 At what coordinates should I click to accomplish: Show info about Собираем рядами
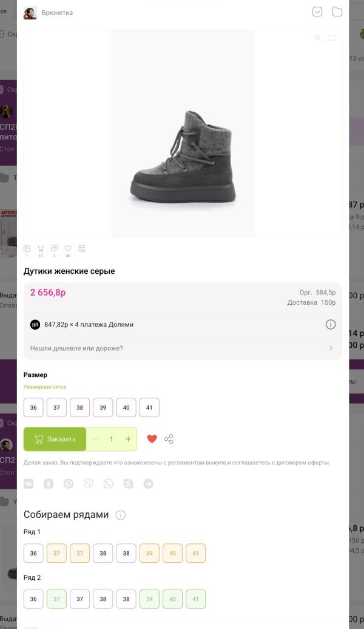pos(120,515)
